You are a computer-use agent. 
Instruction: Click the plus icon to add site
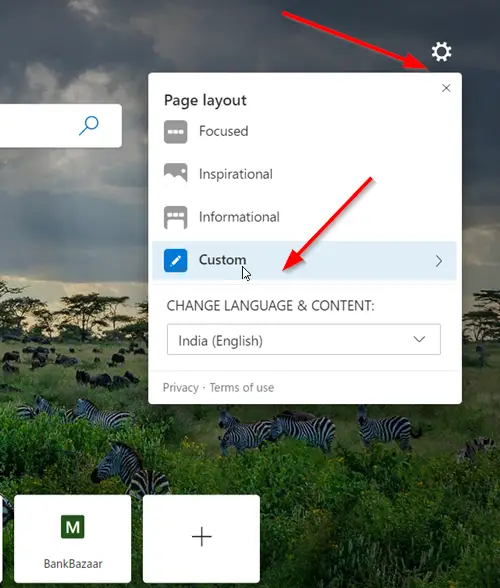[201, 537]
